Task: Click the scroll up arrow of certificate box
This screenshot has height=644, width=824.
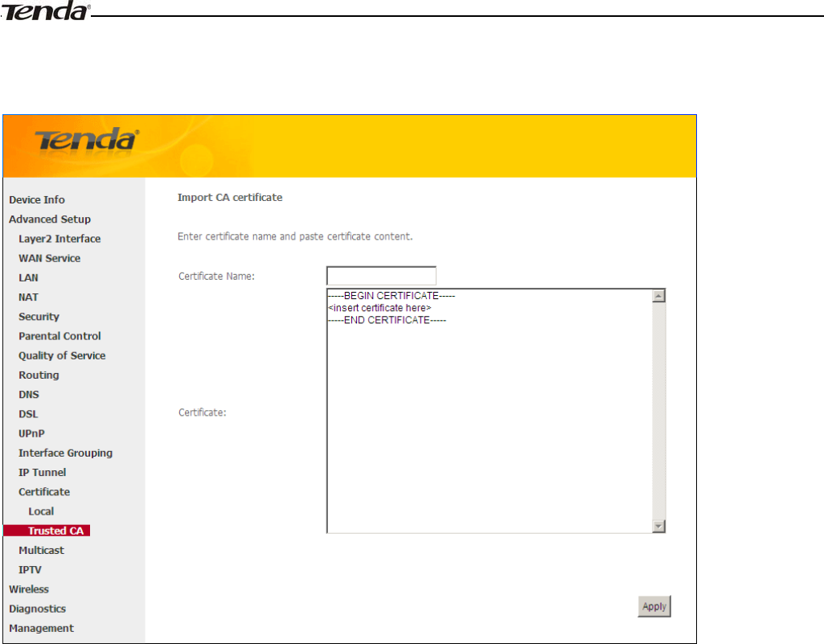Action: 658,296
